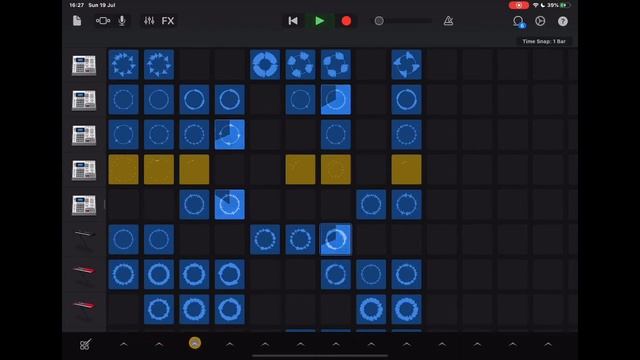Play second track's column three loop cell

point(194,100)
